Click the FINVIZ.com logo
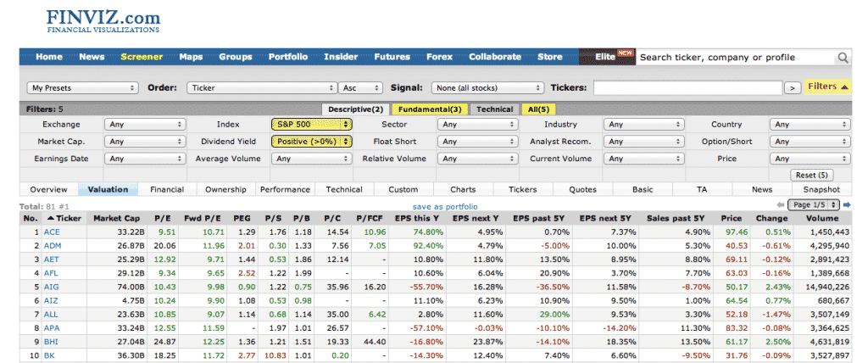This screenshot has width=868, height=363. coord(103,20)
